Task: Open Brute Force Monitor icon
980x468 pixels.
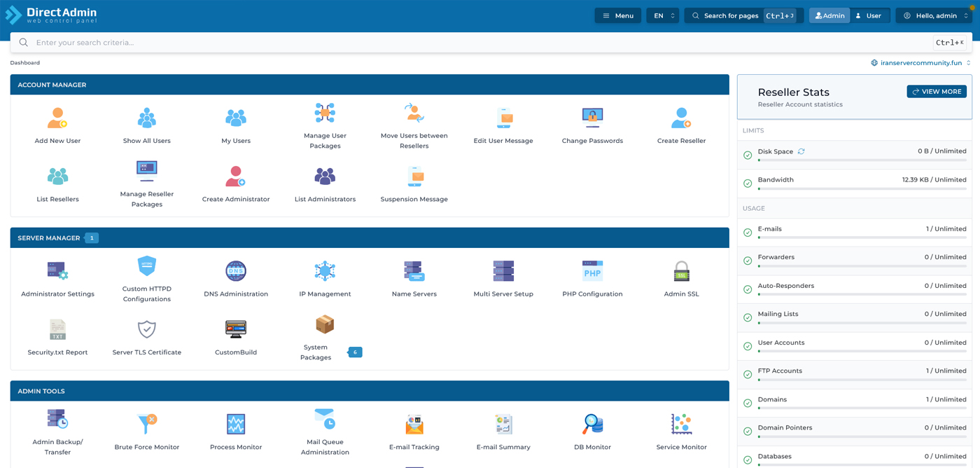Action: coord(147,424)
